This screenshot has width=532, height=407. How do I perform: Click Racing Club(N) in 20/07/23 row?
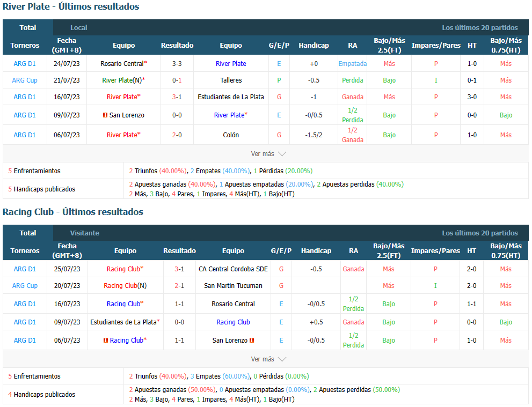[x=125, y=286]
